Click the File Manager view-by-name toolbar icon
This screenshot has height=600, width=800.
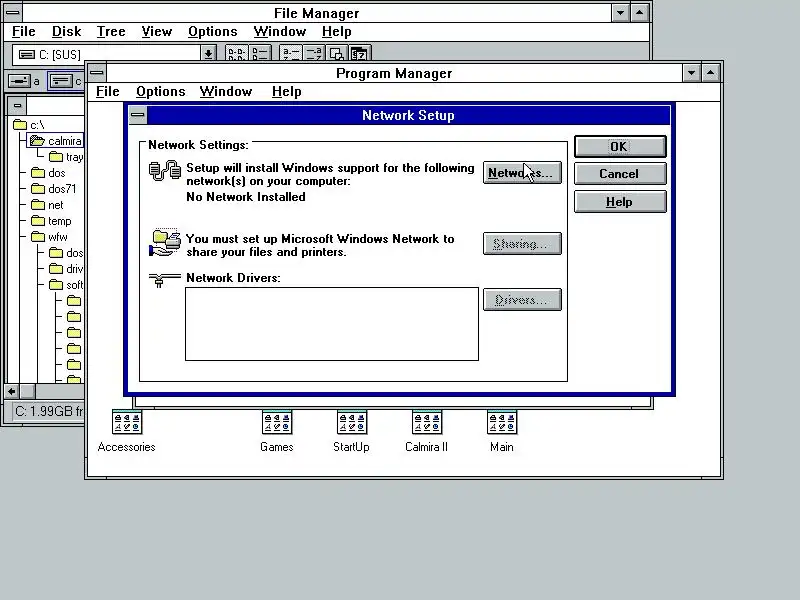[237, 53]
